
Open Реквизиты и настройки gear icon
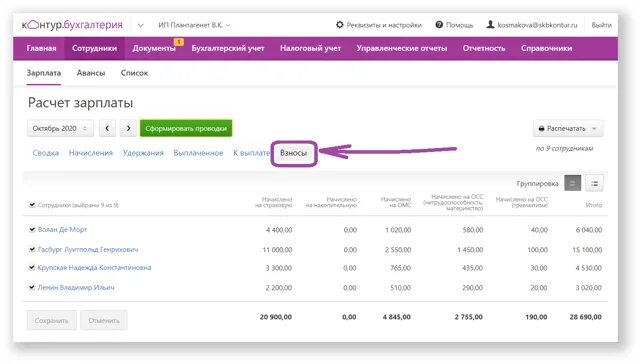340,25
